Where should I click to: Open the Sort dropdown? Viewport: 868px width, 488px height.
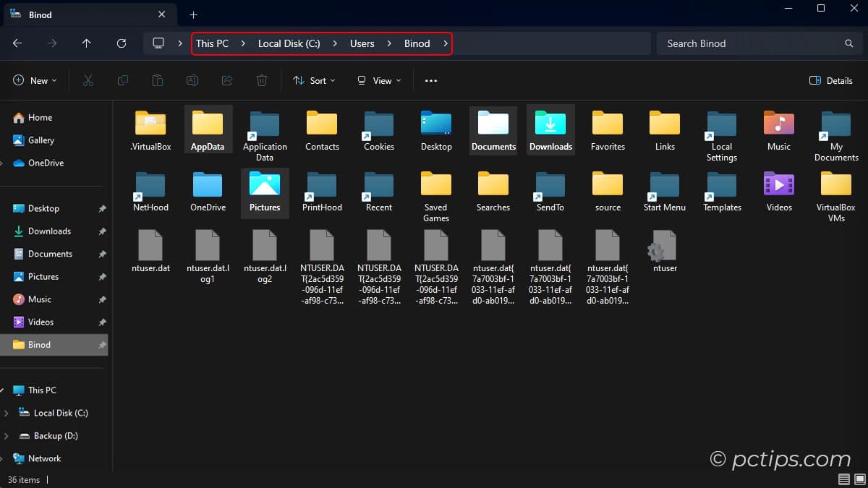click(x=314, y=80)
